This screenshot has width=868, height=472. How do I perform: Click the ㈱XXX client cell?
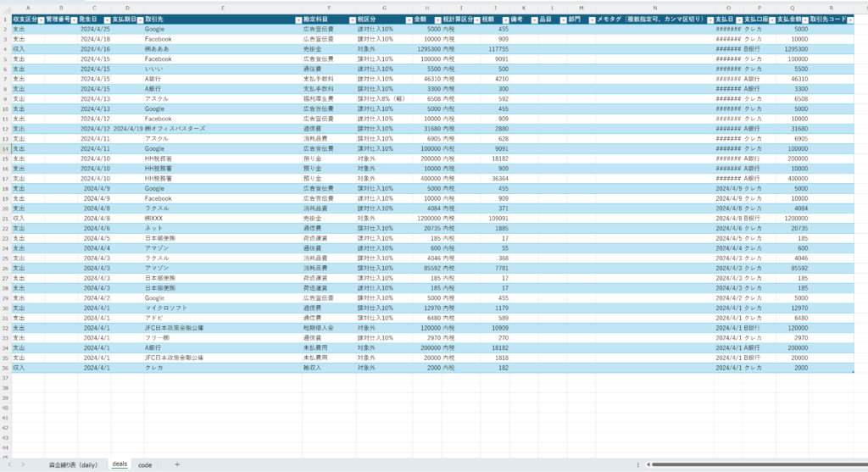(223, 219)
